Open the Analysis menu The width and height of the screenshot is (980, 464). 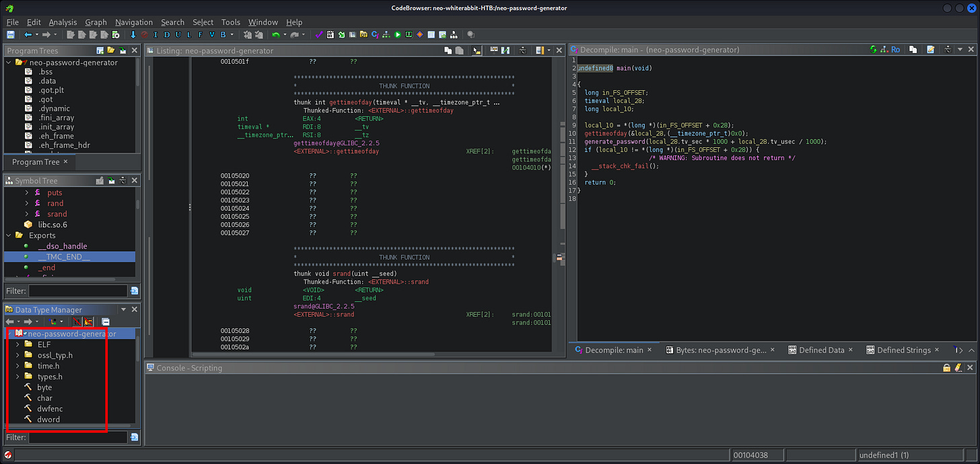63,22
